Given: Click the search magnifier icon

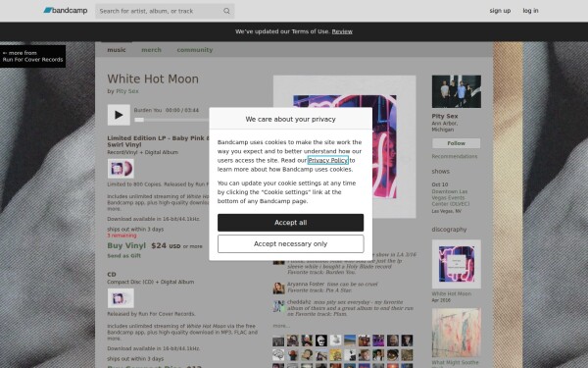Looking at the screenshot, I should tap(226, 11).
